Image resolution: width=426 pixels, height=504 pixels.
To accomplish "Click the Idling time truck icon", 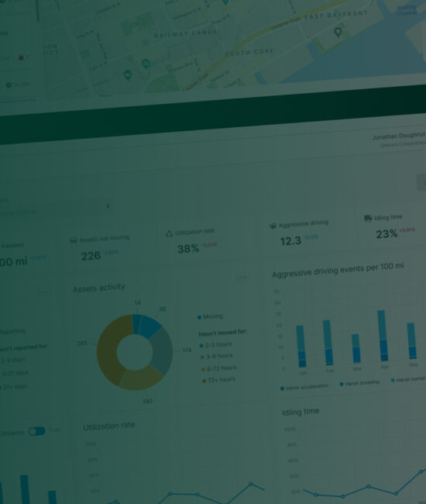I will [368, 219].
